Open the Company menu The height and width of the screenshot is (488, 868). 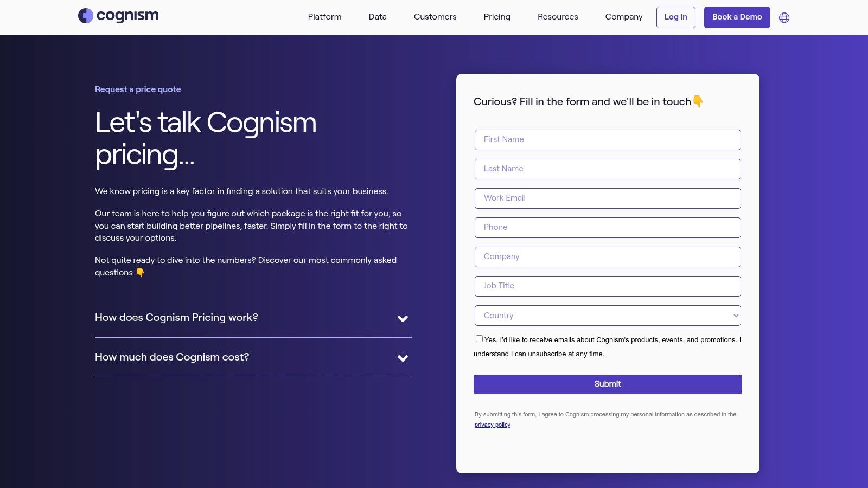623,17
